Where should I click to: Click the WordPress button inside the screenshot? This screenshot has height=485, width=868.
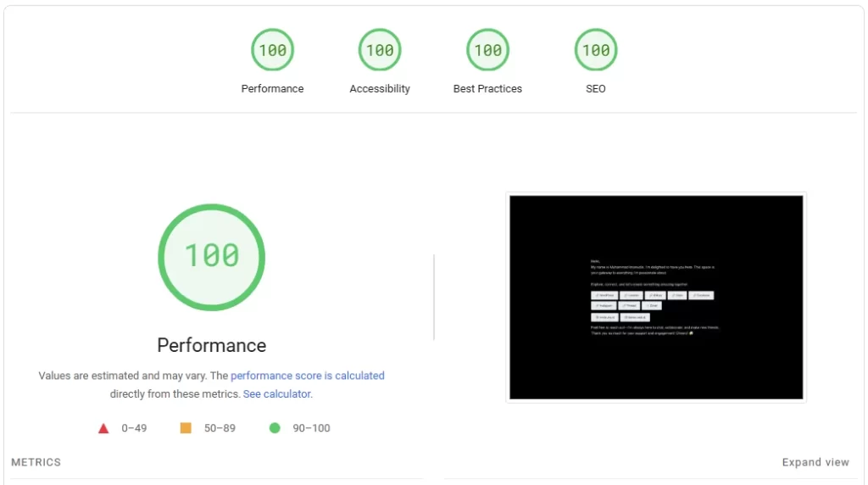click(x=604, y=296)
